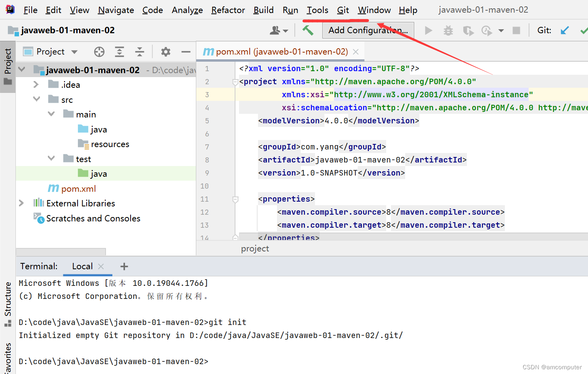Click the groupId line in the editor

(x=322, y=147)
